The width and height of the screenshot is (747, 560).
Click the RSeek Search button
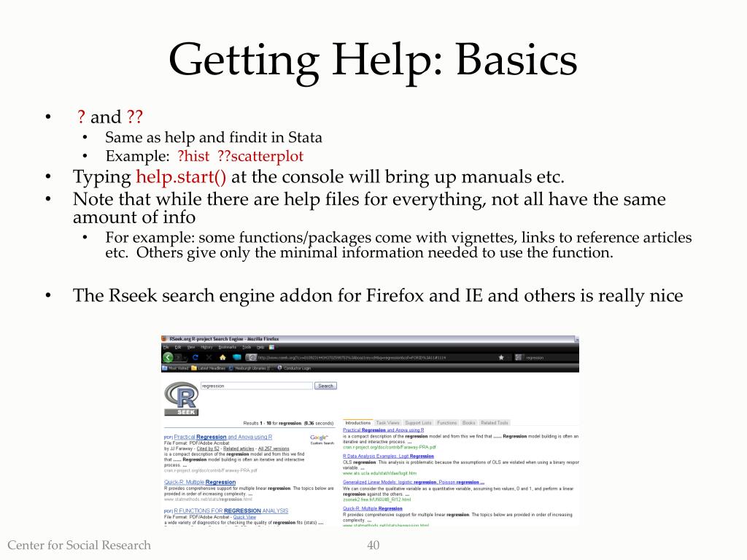(326, 386)
